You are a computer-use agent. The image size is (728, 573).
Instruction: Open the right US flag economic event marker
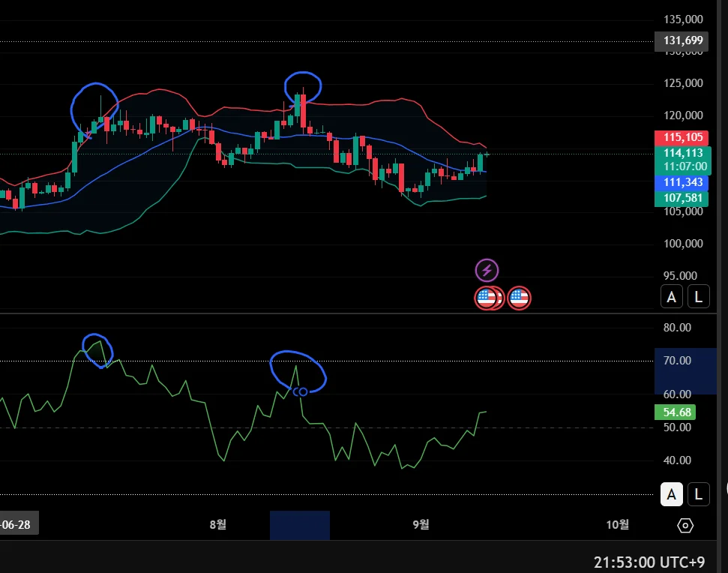click(519, 298)
